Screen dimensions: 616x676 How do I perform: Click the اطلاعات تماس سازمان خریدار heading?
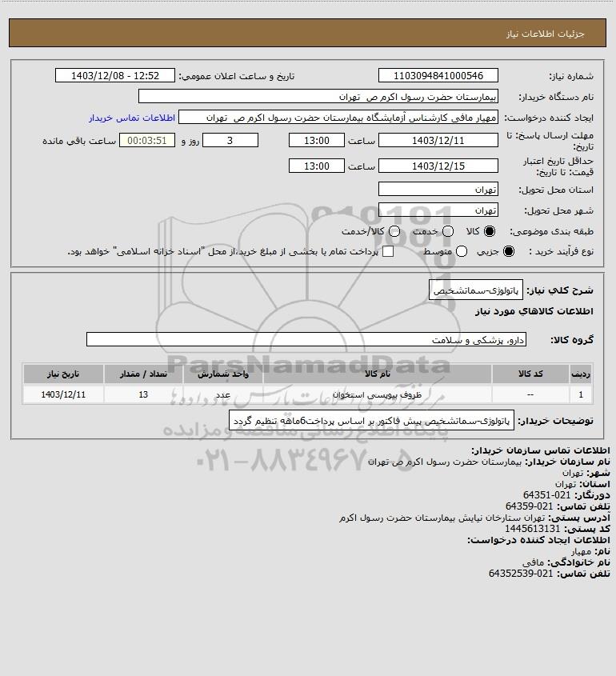click(x=541, y=450)
